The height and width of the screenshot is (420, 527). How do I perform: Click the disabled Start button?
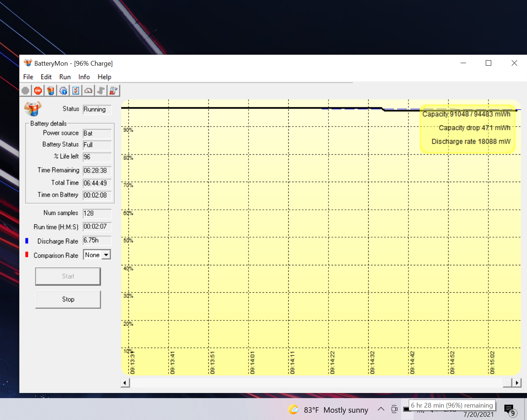tap(68, 277)
